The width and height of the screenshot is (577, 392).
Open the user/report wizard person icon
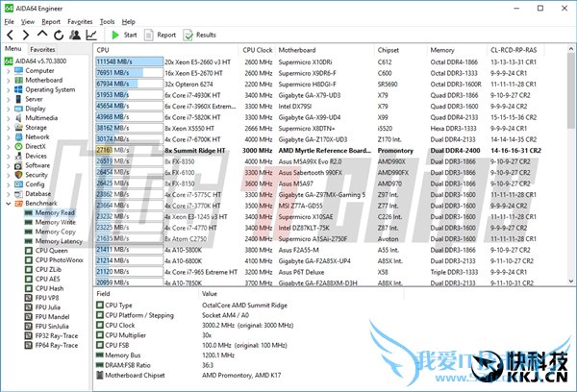[x=75, y=35]
